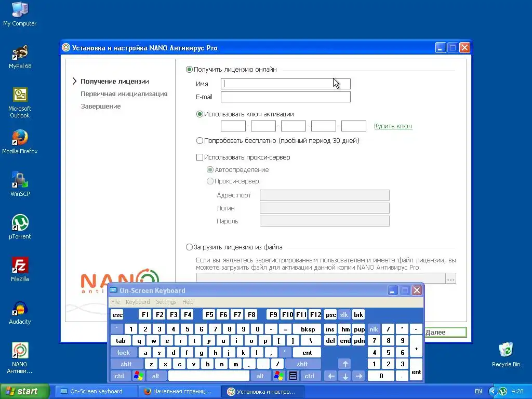This screenshot has width=532, height=399.
Task: Click the µTorrent icon in system tray
Action: tap(502, 392)
